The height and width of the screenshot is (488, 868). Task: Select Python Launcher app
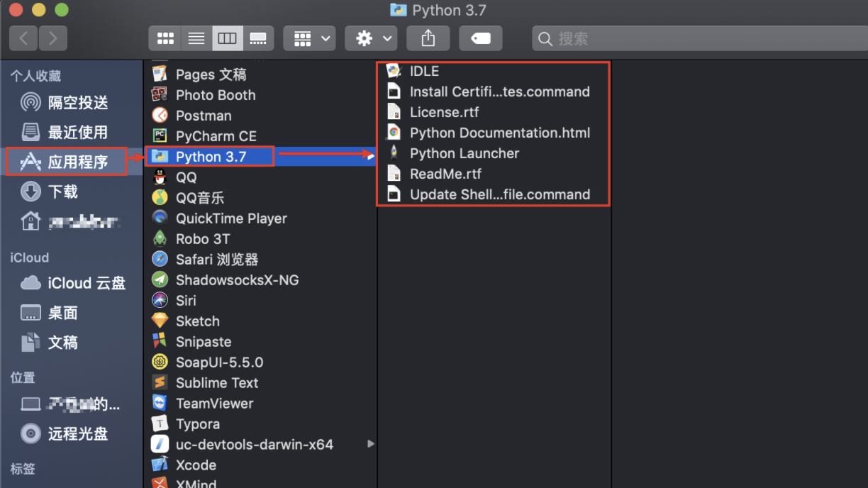point(494,153)
